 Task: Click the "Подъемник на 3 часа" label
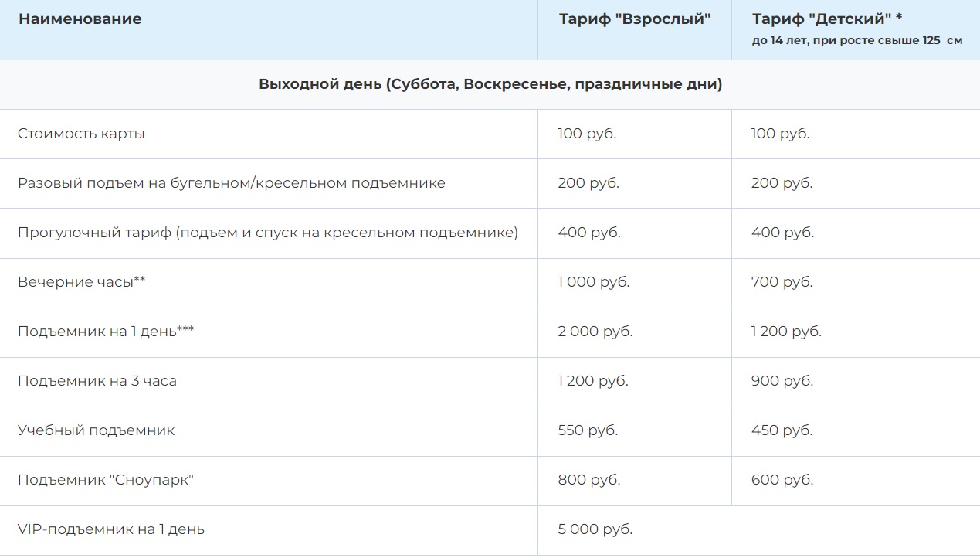(97, 381)
